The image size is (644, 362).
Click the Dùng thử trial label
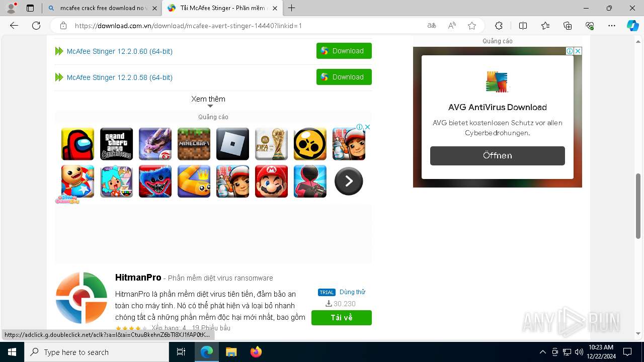click(x=352, y=292)
